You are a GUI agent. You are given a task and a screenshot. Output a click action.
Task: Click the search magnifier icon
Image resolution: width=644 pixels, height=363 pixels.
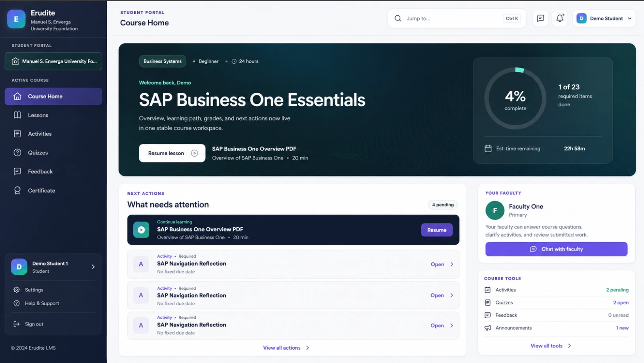coord(398,18)
